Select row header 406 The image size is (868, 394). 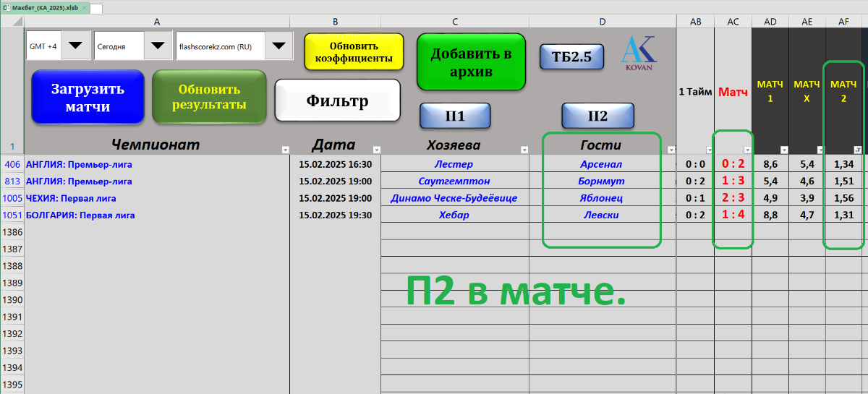12,164
